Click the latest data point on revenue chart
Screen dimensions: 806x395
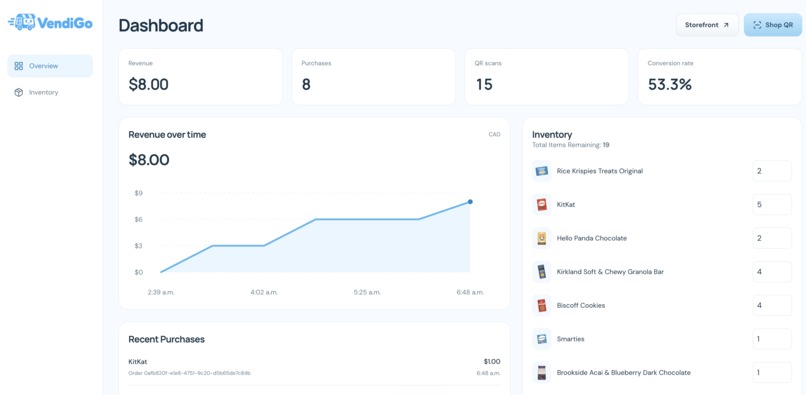470,202
